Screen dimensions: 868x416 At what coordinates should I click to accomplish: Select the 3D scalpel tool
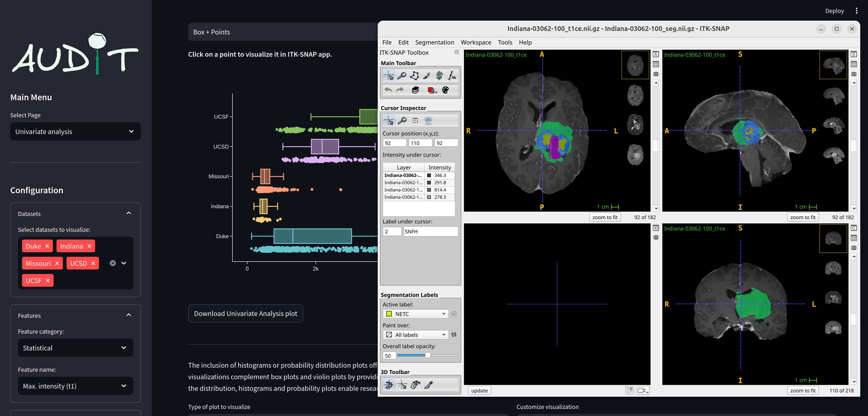(x=429, y=384)
